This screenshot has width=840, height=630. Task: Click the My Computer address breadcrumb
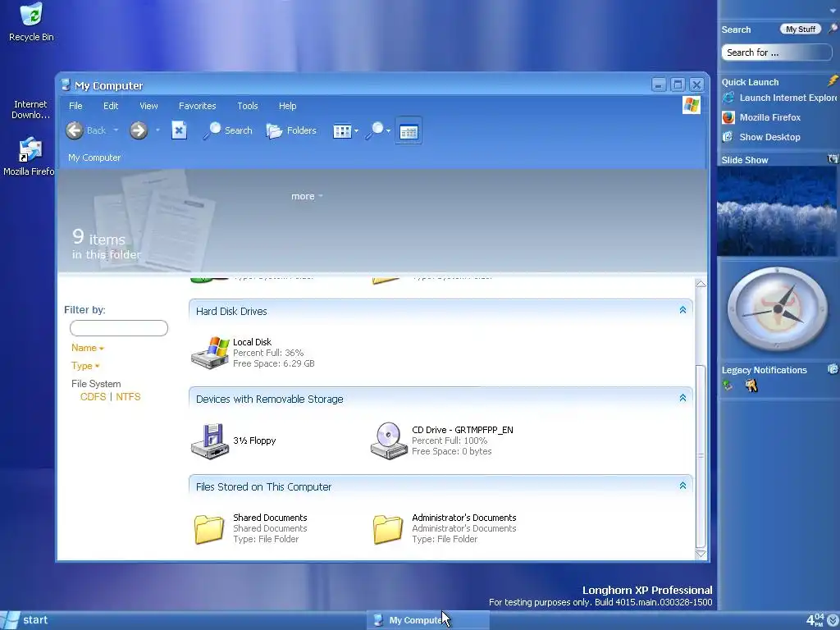(x=94, y=157)
